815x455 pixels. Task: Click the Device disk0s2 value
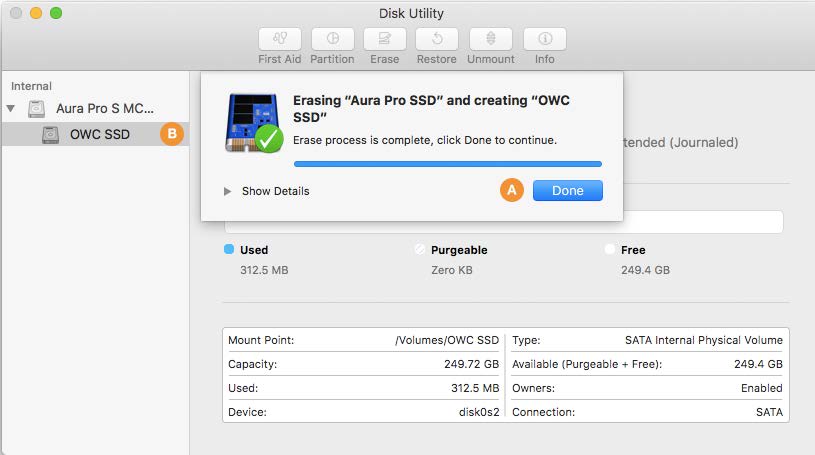click(479, 412)
